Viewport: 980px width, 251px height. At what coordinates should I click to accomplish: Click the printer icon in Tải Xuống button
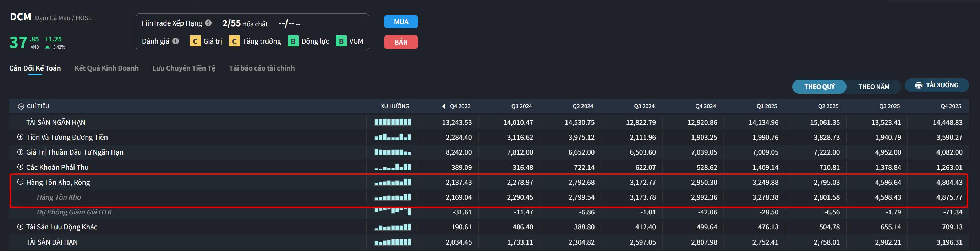coord(919,85)
